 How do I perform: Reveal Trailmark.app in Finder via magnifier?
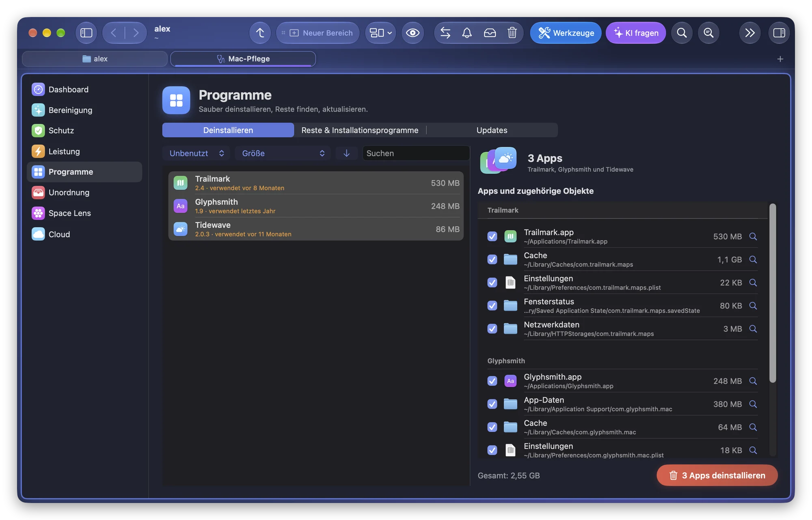tap(753, 236)
